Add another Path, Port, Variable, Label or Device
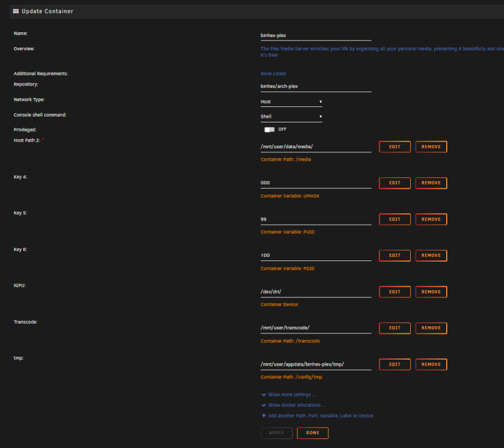Screen dimensions: 504x448 point(321,416)
